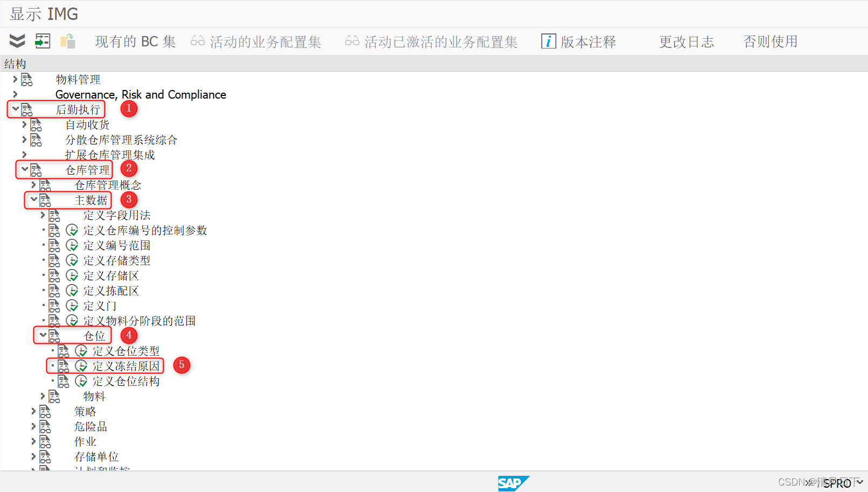Image resolution: width=868 pixels, height=492 pixels.
Task: Select the 定义仓位结构 tree entry
Action: click(x=126, y=382)
